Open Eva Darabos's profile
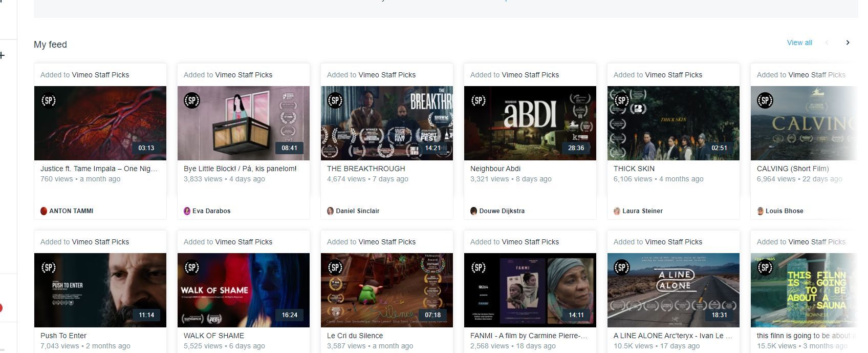 pyautogui.click(x=211, y=211)
